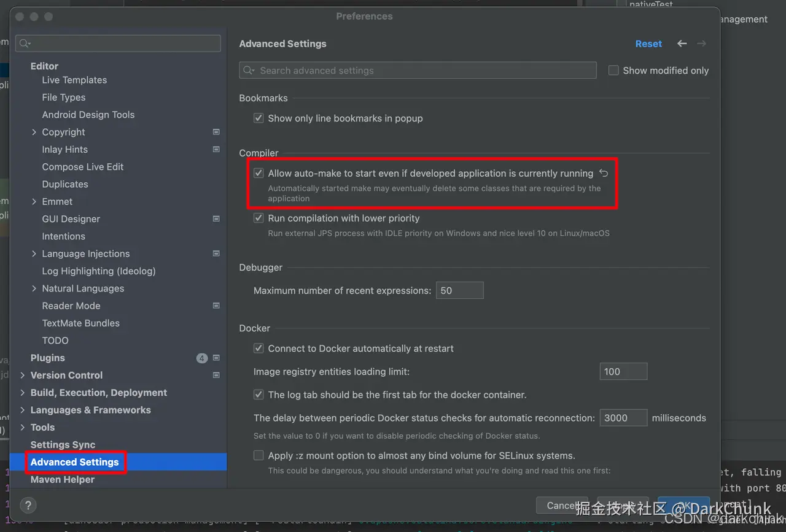Click Image registry entities loading limit field
The height and width of the screenshot is (532, 786).
click(623, 371)
